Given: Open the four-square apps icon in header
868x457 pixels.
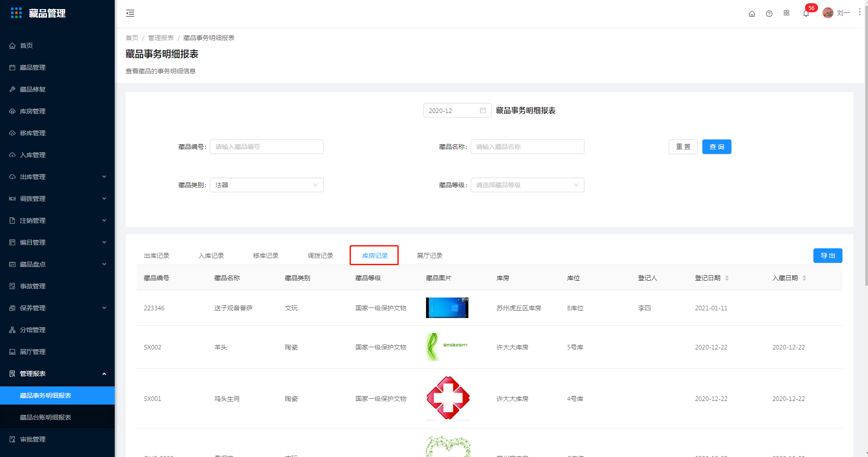Looking at the screenshot, I should tap(787, 13).
